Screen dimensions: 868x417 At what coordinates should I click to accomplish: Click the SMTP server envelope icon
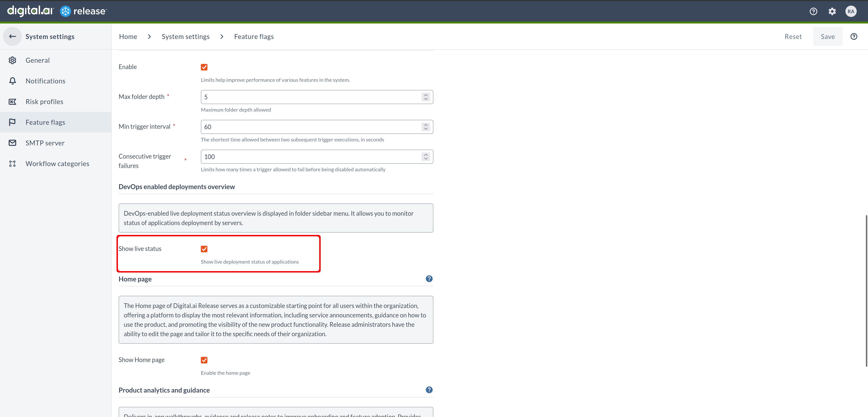[x=12, y=143]
